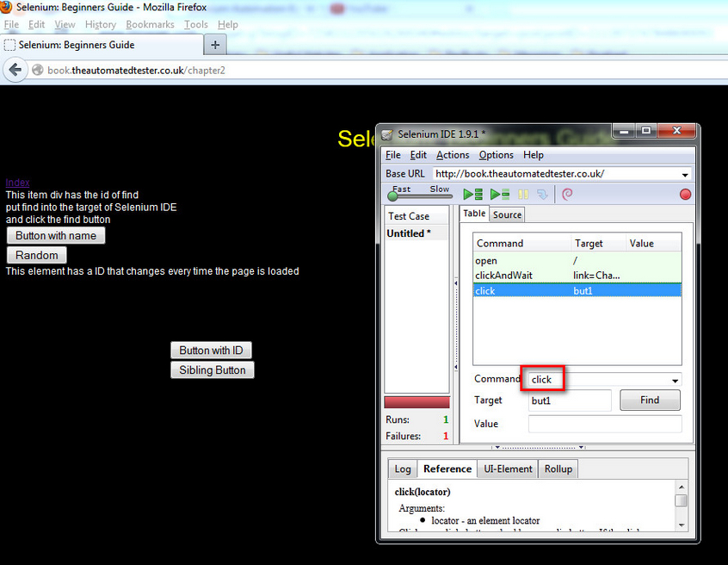The height and width of the screenshot is (565, 728).
Task: Switch to the Log tab
Action: pos(402,469)
